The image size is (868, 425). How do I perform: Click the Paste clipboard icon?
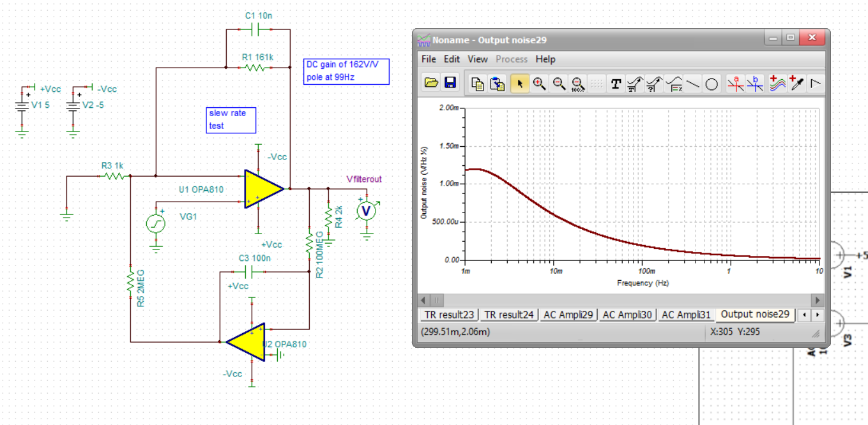click(498, 84)
